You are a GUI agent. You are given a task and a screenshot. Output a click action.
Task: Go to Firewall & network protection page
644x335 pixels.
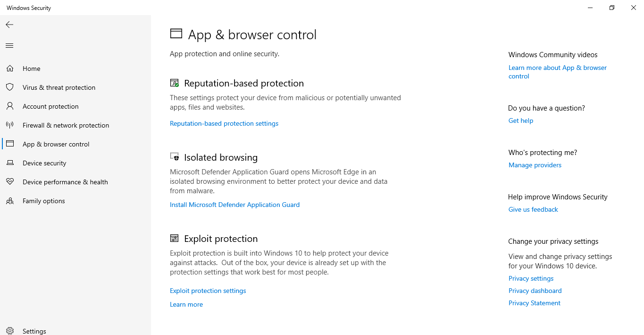pos(66,125)
